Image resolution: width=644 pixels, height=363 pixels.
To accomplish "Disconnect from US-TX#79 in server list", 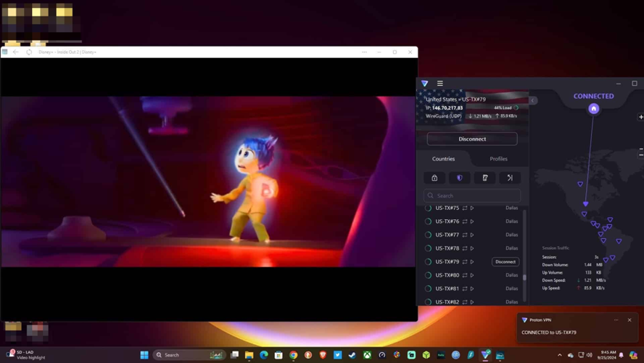I will (x=505, y=261).
